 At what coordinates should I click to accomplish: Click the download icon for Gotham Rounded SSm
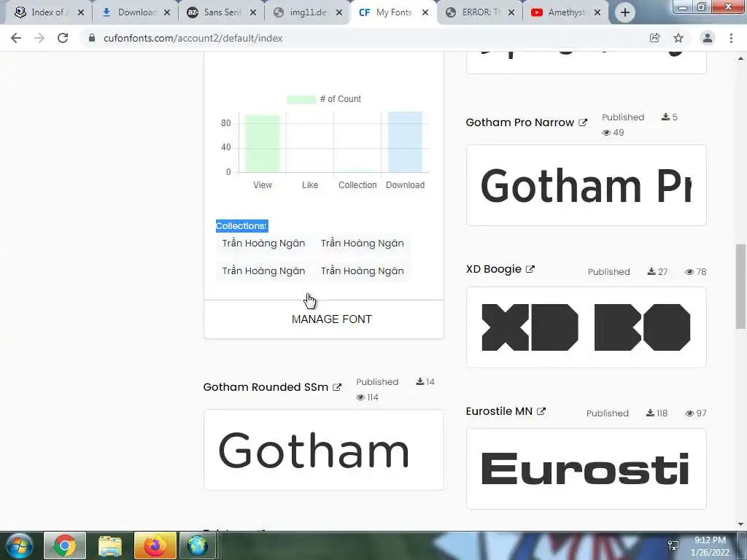420,381
